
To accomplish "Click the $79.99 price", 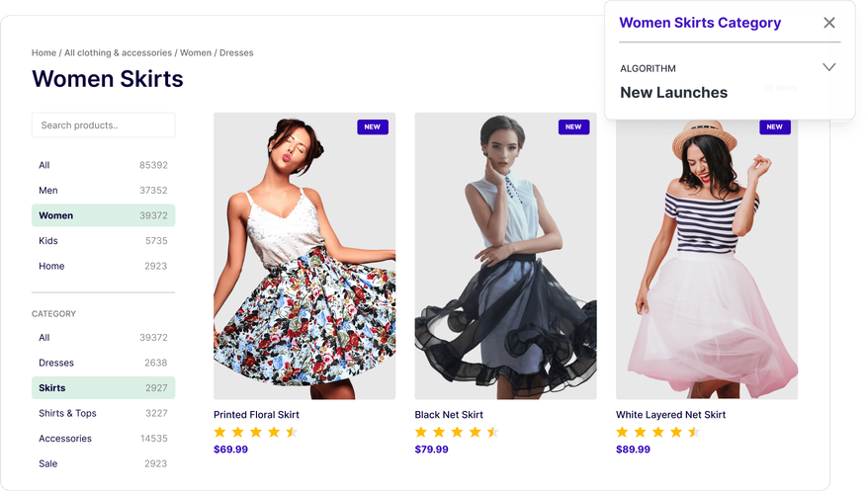I will click(x=432, y=450).
